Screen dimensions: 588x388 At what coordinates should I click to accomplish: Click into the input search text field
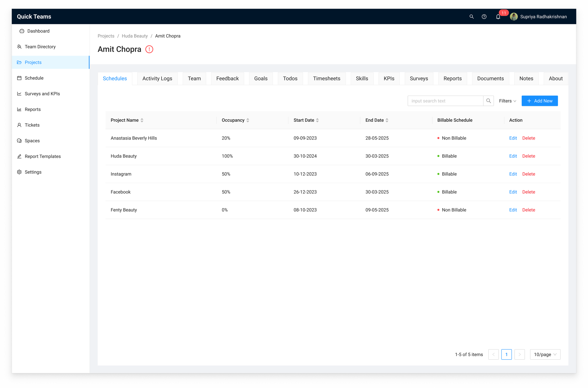(x=445, y=101)
